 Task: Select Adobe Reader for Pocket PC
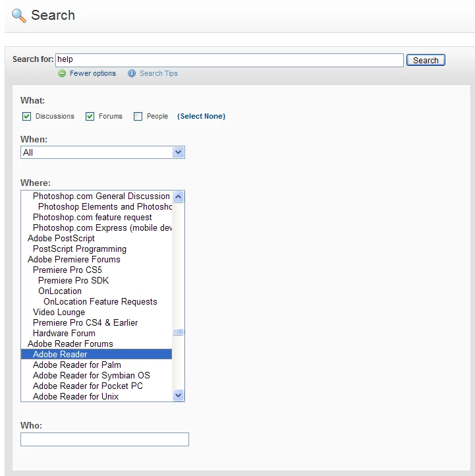click(96, 386)
